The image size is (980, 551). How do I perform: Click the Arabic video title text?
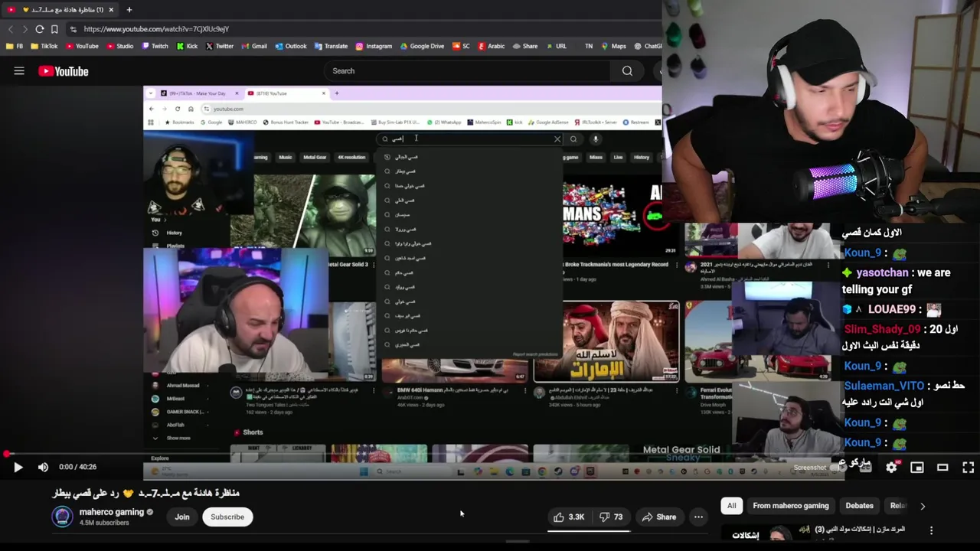coord(145,493)
